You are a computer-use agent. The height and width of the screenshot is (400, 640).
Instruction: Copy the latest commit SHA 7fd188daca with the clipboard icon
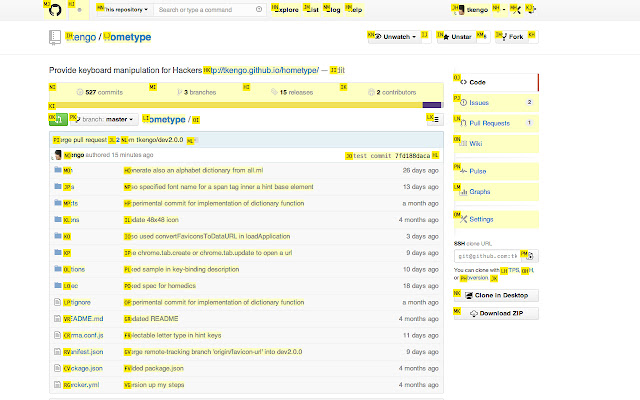(436, 156)
